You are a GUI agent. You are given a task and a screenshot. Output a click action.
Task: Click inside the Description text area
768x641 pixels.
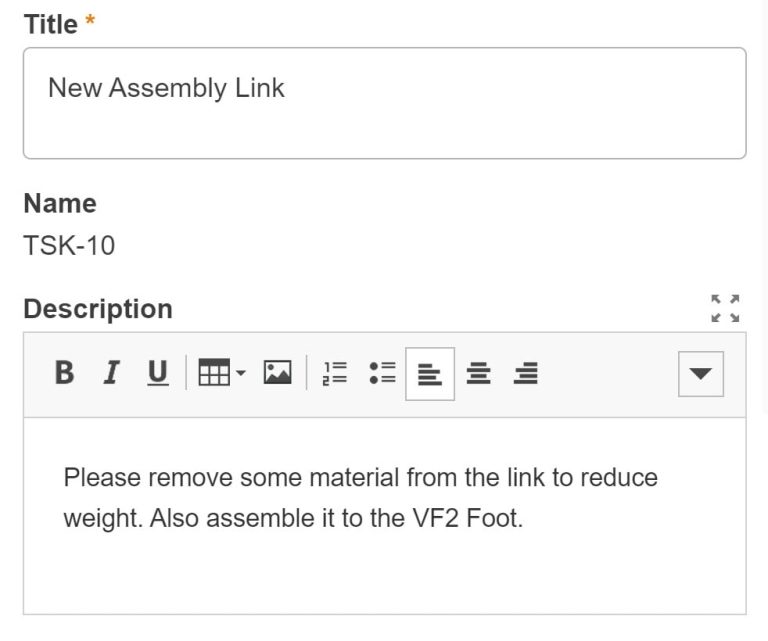(x=384, y=516)
